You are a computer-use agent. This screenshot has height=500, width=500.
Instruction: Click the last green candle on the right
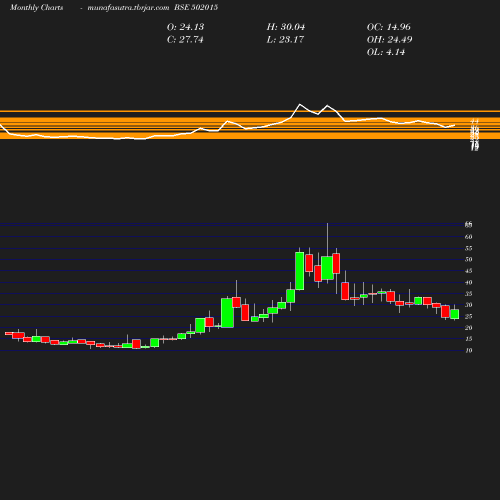455,314
